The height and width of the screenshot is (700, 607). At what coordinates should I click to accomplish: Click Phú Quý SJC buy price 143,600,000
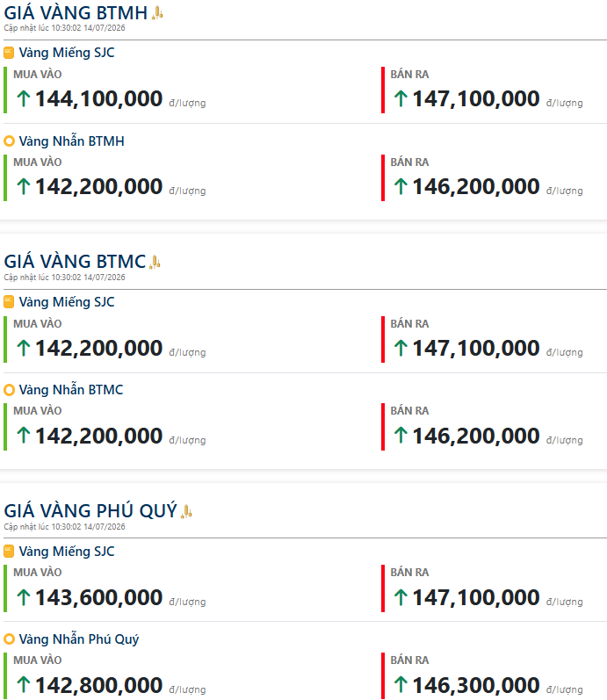point(98,598)
